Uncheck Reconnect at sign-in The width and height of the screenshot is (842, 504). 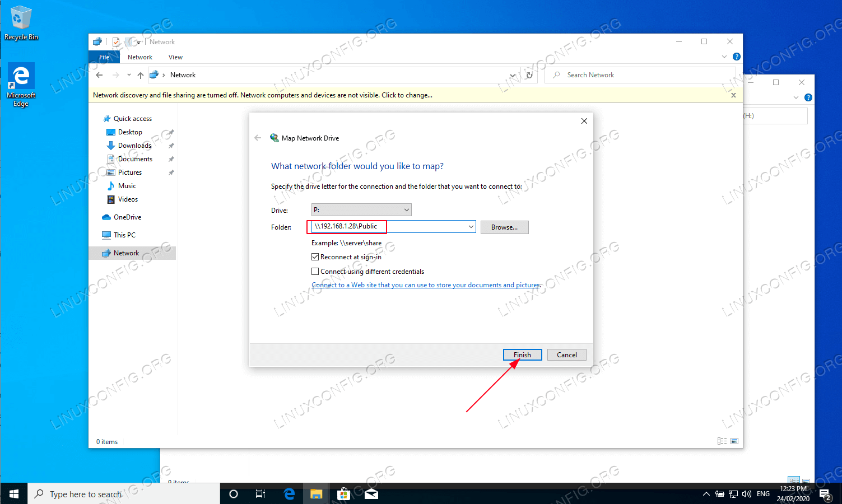point(315,257)
